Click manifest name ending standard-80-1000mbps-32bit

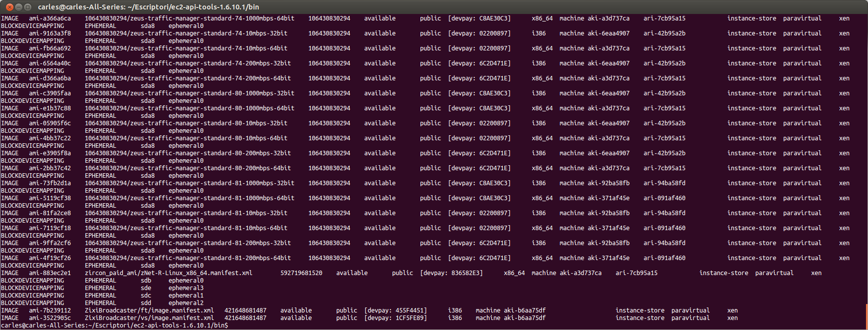click(x=190, y=93)
